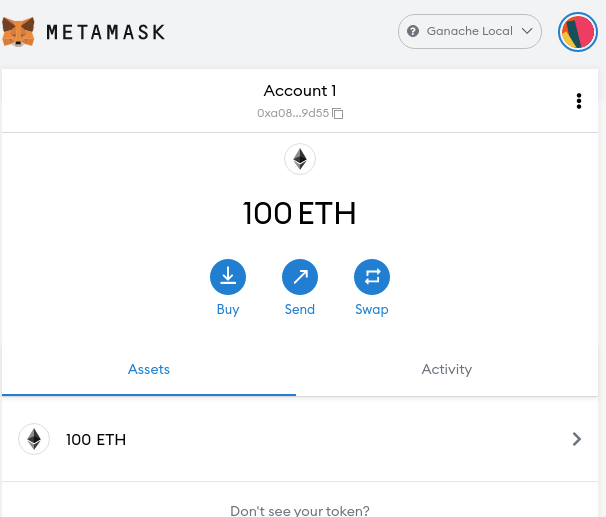This screenshot has height=517, width=606.
Task: Click the MetaMask fox logo
Action: (x=18, y=32)
